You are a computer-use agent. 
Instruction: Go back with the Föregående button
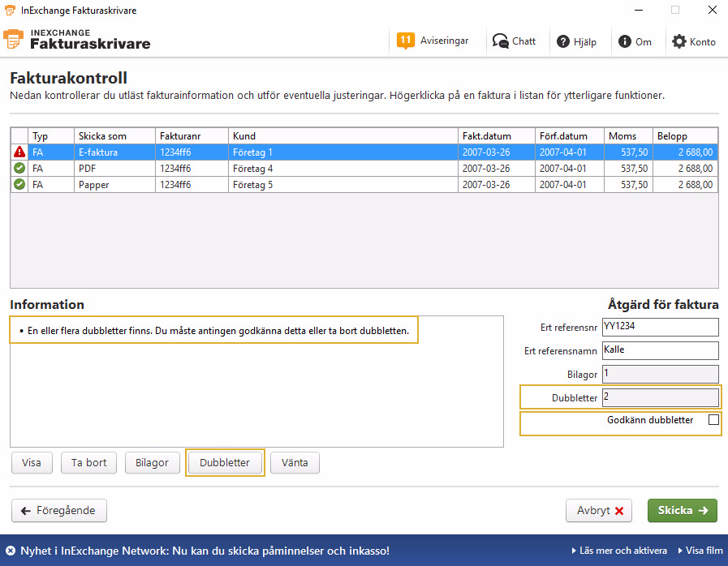tap(59, 510)
